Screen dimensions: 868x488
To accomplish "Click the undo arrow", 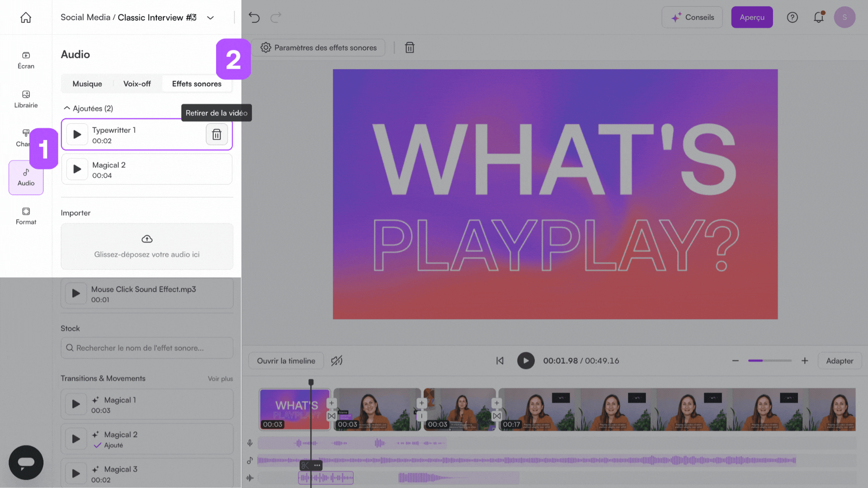I will (254, 18).
